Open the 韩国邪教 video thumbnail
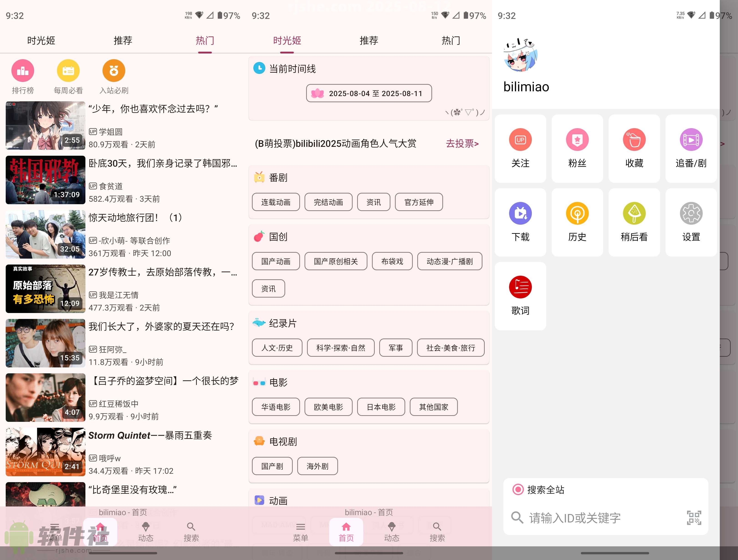 (45, 180)
